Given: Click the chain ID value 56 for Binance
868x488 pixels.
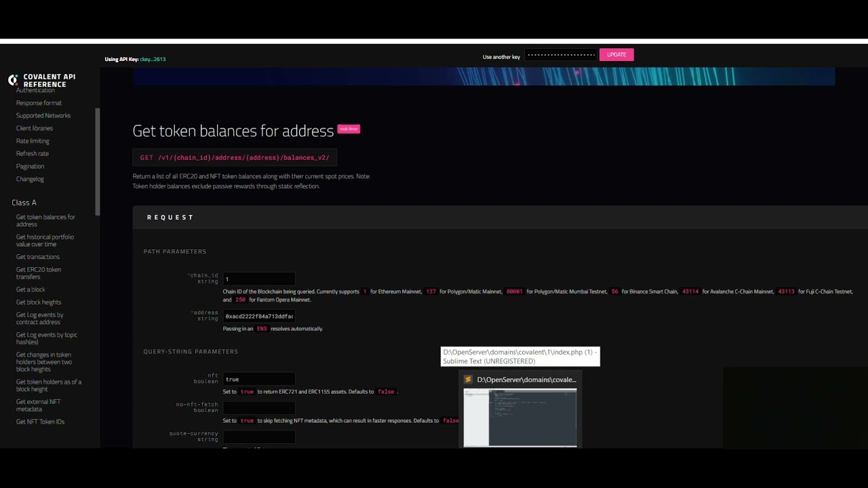Looking at the screenshot, I should (615, 291).
